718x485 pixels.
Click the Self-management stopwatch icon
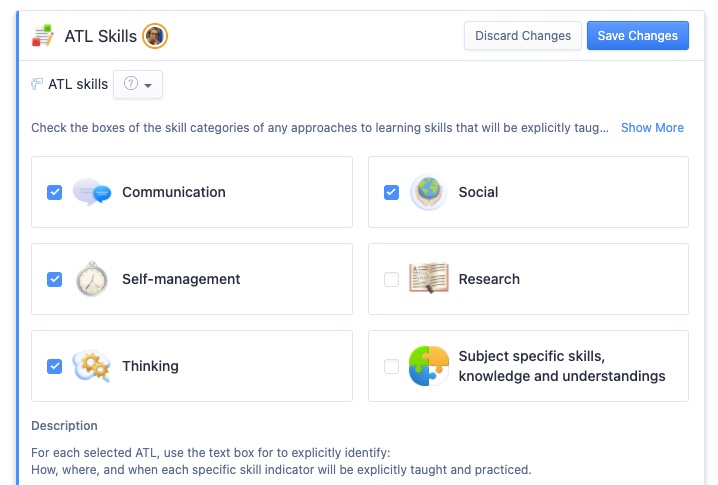[x=92, y=279]
